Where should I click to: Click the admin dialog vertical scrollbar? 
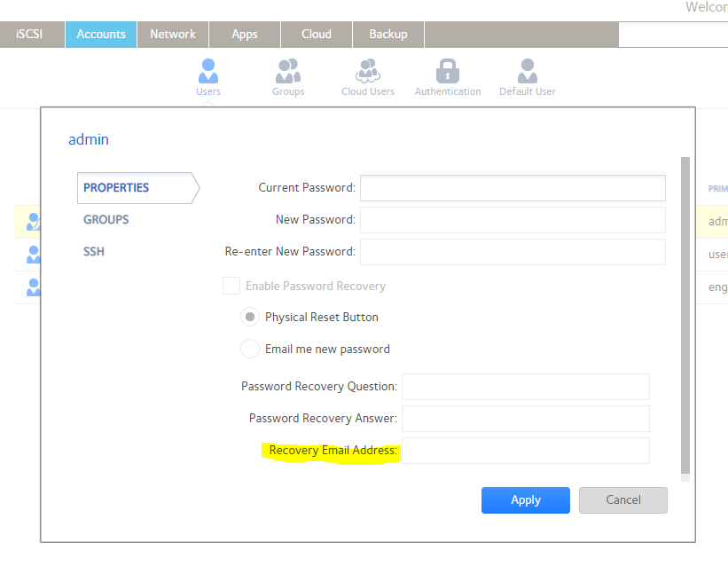[x=685, y=316]
